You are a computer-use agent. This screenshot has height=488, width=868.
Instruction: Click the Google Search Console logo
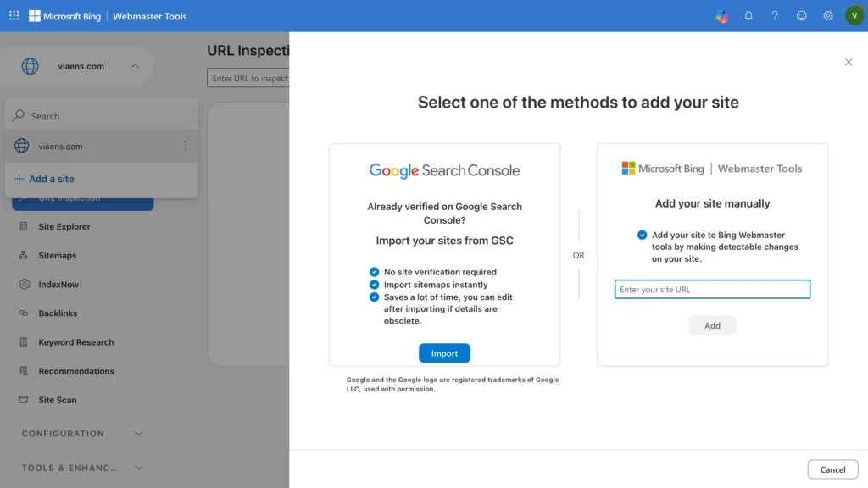click(444, 170)
